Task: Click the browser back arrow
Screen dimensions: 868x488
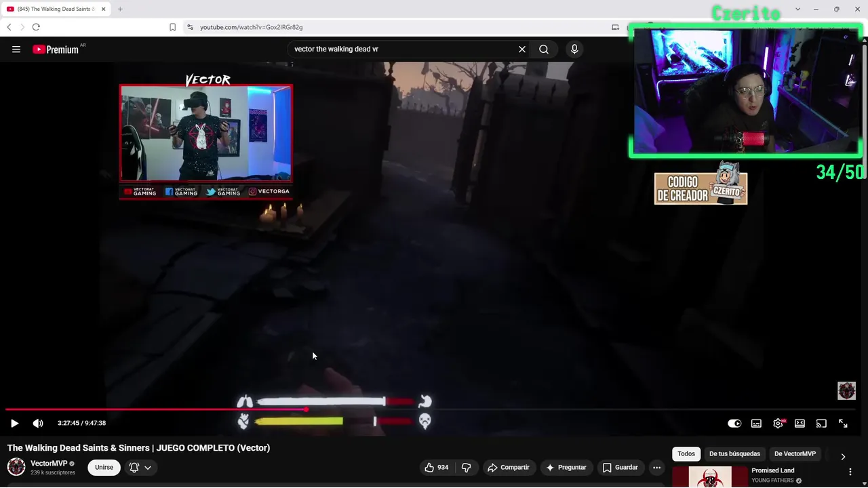Action: (9, 27)
